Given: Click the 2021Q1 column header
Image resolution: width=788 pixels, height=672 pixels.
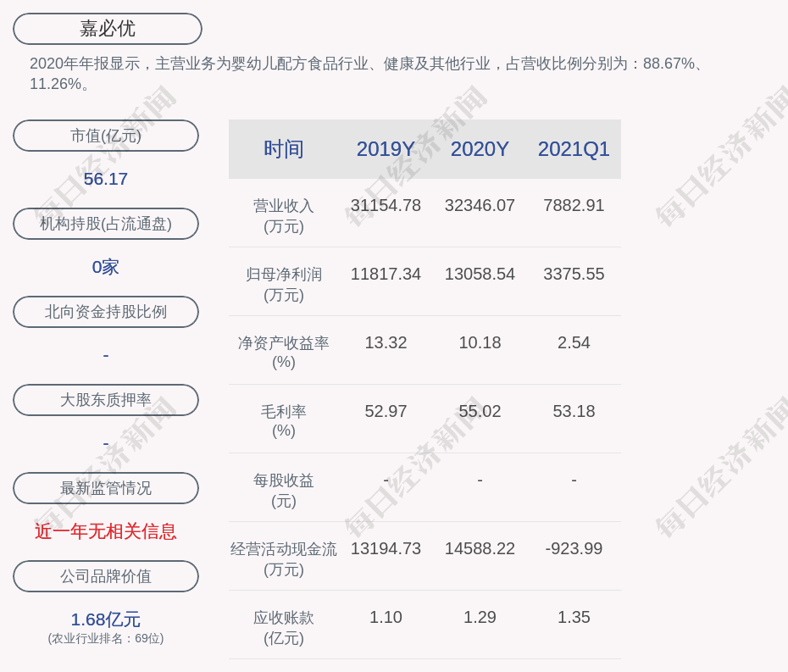Looking at the screenshot, I should point(574,149).
